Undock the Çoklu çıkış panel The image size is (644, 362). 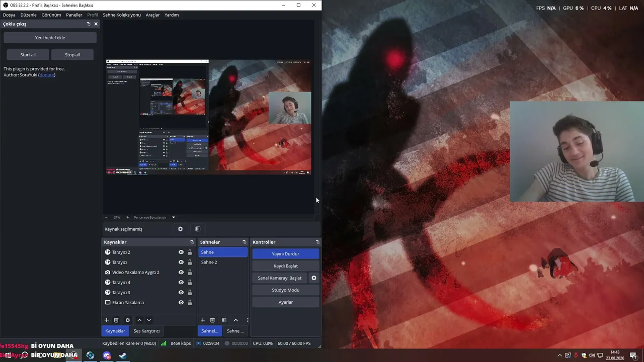tap(89, 24)
